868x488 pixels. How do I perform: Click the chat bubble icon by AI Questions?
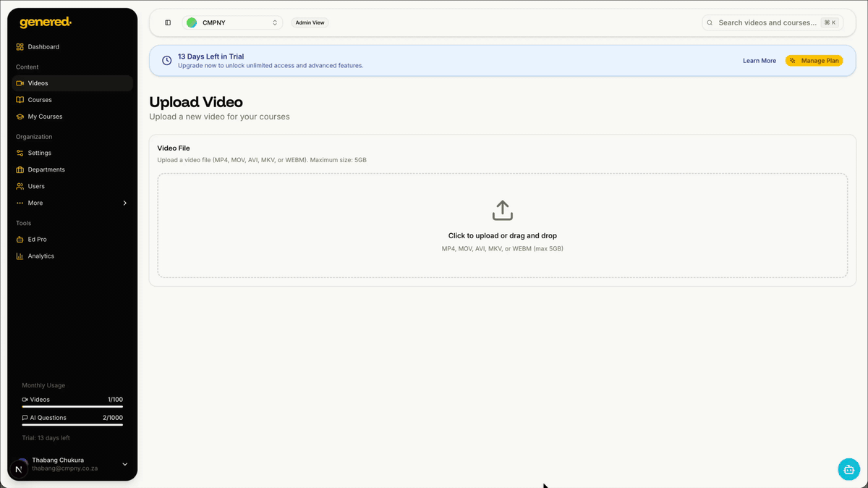(x=25, y=418)
